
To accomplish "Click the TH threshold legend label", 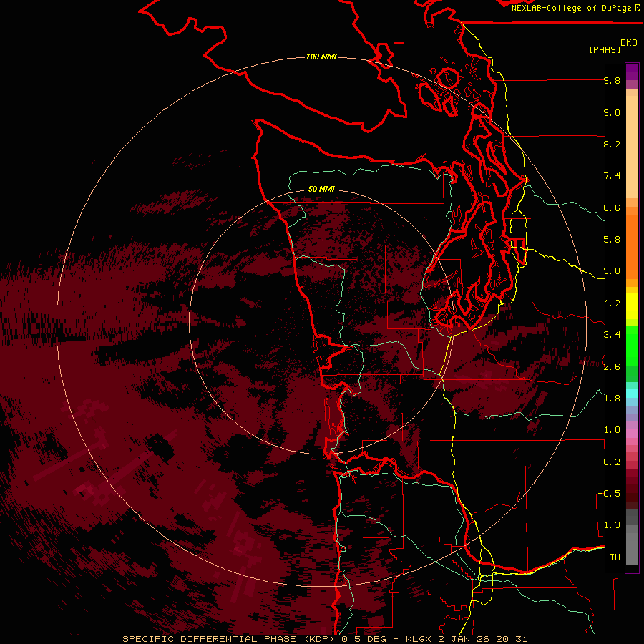I will point(615,557).
